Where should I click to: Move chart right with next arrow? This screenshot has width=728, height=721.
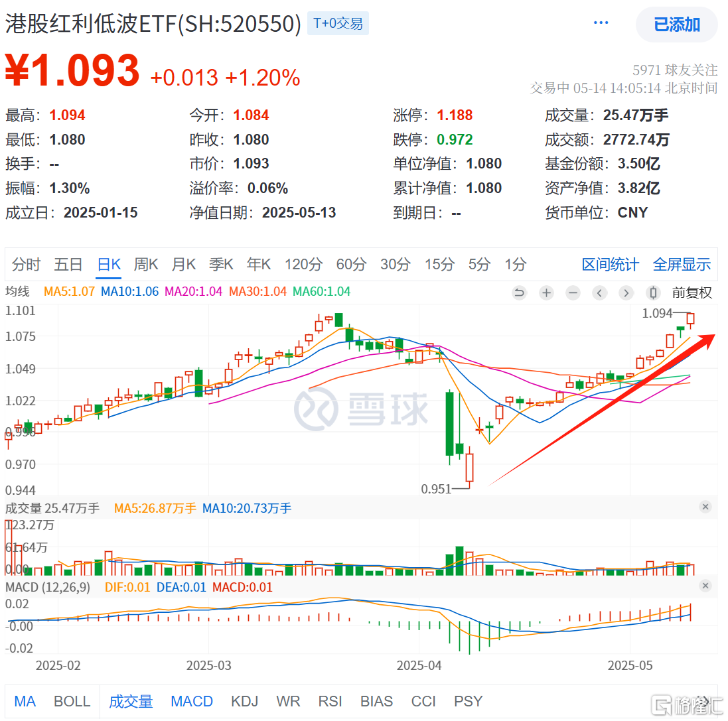[626, 293]
